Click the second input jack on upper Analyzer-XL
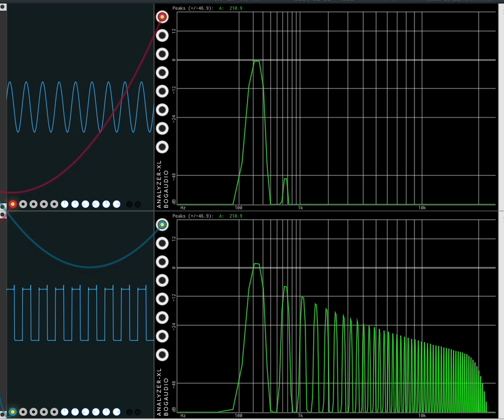Image resolution: width=504 pixels, height=420 pixels. point(162,36)
